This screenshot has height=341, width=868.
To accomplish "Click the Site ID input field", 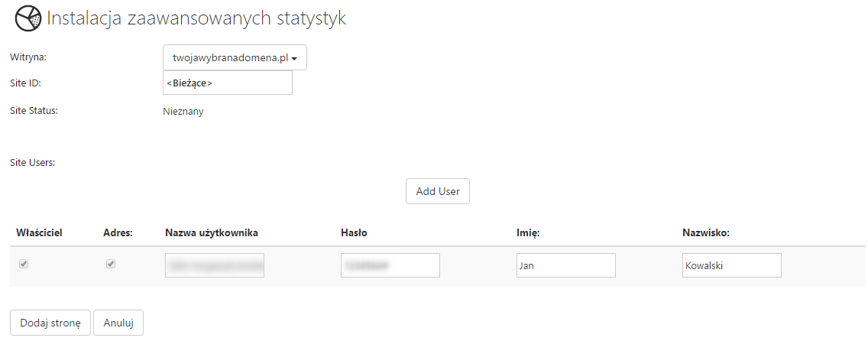I will 228,83.
